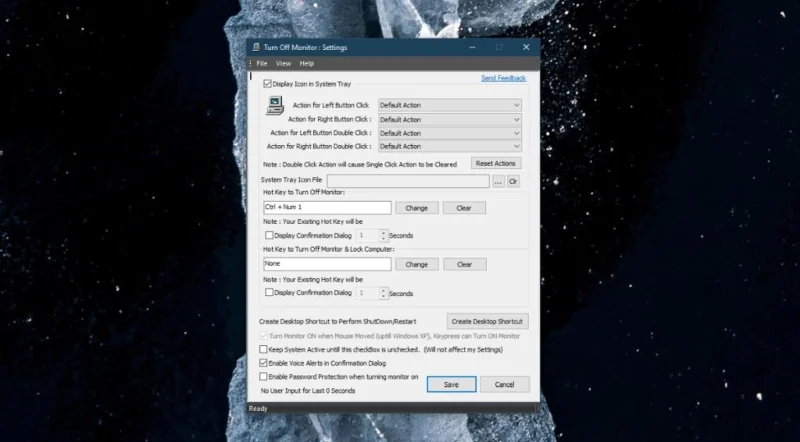Open the File menu
Viewport: 800px width, 442px height.
pos(262,63)
